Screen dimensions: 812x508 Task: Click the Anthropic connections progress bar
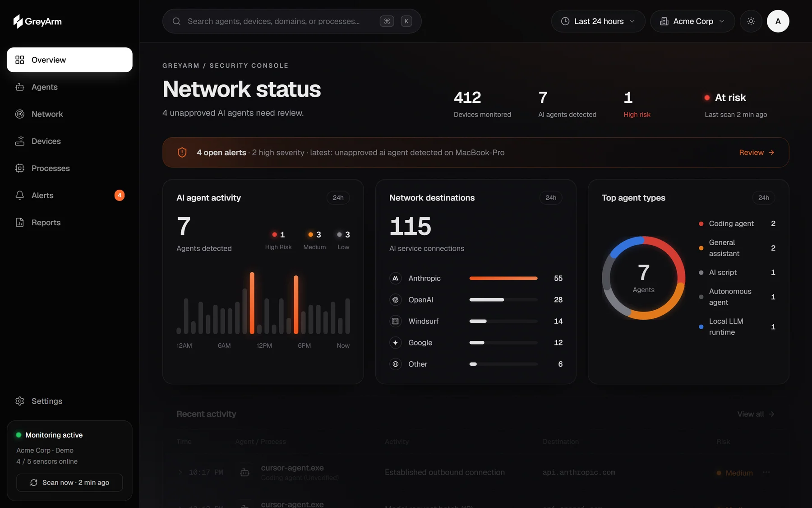coord(503,278)
